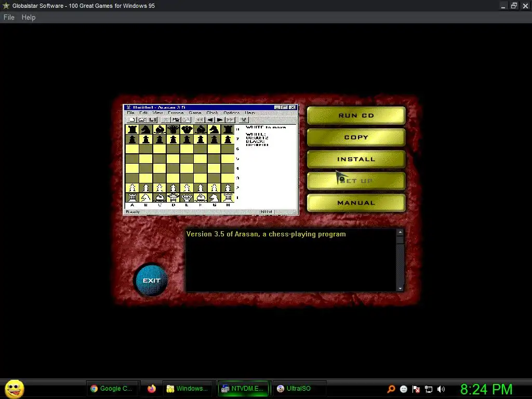Minimize the Globalstar Software window
Viewport: 532px width, 399px height.
[x=503, y=6]
